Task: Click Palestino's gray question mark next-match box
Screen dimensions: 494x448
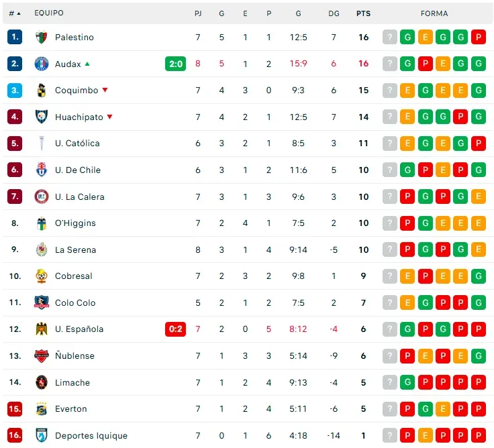Action: [390, 38]
